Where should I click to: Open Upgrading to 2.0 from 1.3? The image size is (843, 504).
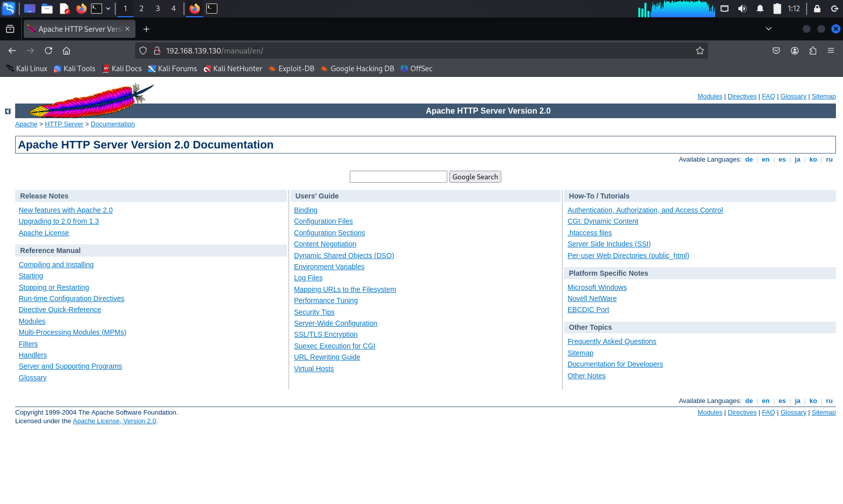[x=59, y=221]
